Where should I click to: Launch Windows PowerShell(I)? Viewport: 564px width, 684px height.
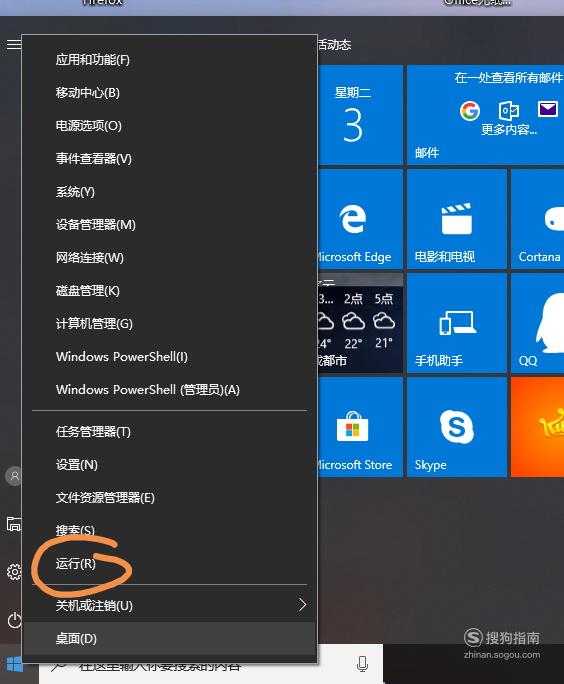(x=169, y=356)
